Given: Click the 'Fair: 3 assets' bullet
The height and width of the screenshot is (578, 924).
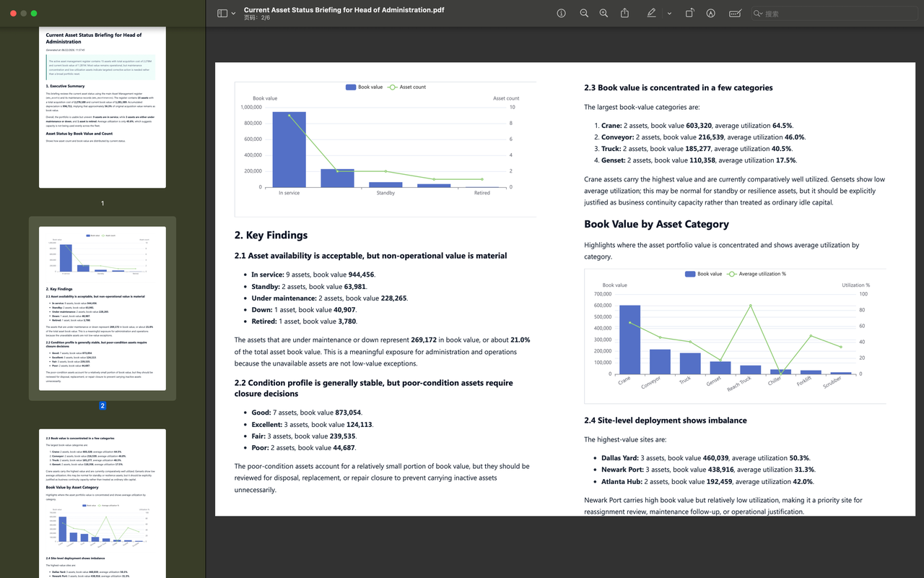Looking at the screenshot, I should click(304, 436).
